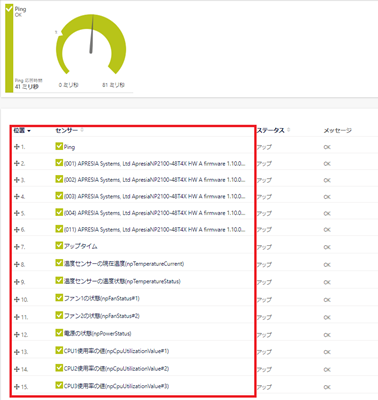Open the Ping gauge panel title
The image size is (378, 400).
(20, 9)
